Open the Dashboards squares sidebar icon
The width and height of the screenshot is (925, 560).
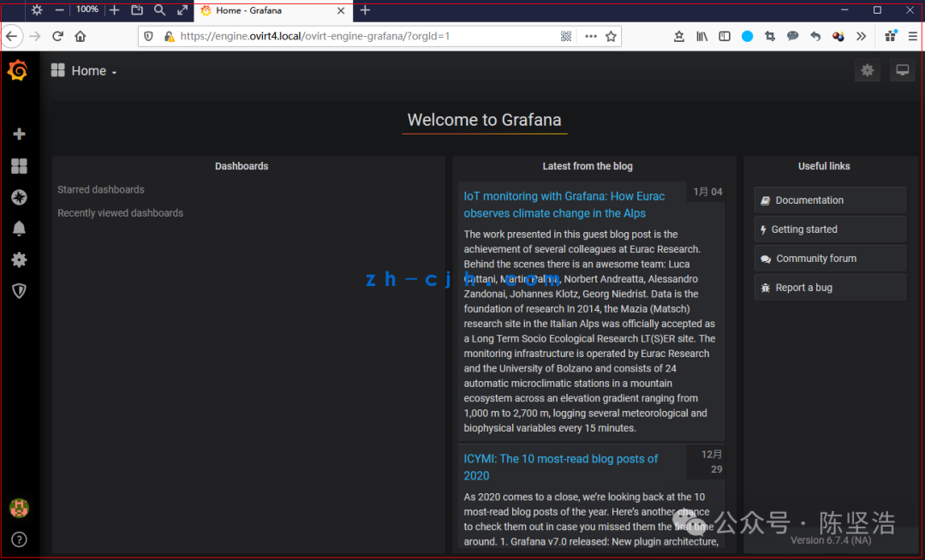tap(19, 166)
